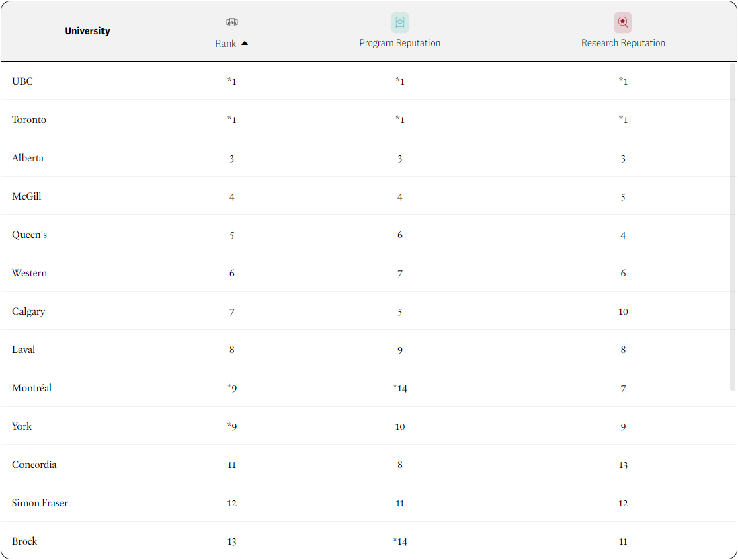Click Montréal's Program Reputation value *14
Image resolution: width=738 pixels, height=560 pixels.
[x=400, y=389]
